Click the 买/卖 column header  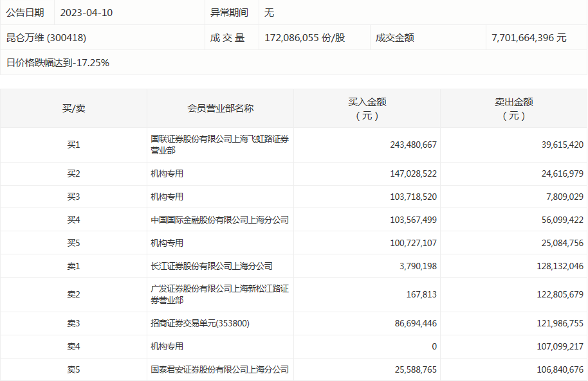coord(73,108)
